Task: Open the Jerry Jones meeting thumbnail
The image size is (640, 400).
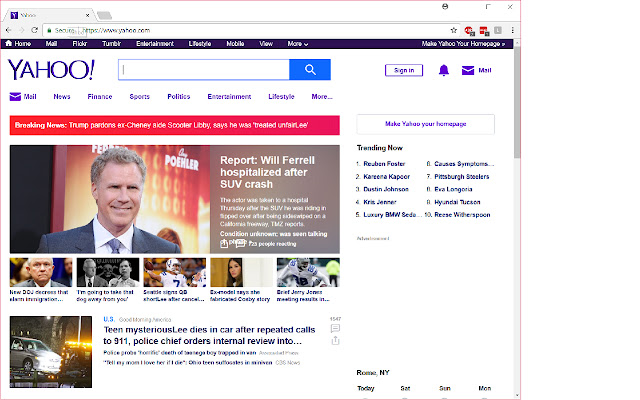Action: point(308,272)
